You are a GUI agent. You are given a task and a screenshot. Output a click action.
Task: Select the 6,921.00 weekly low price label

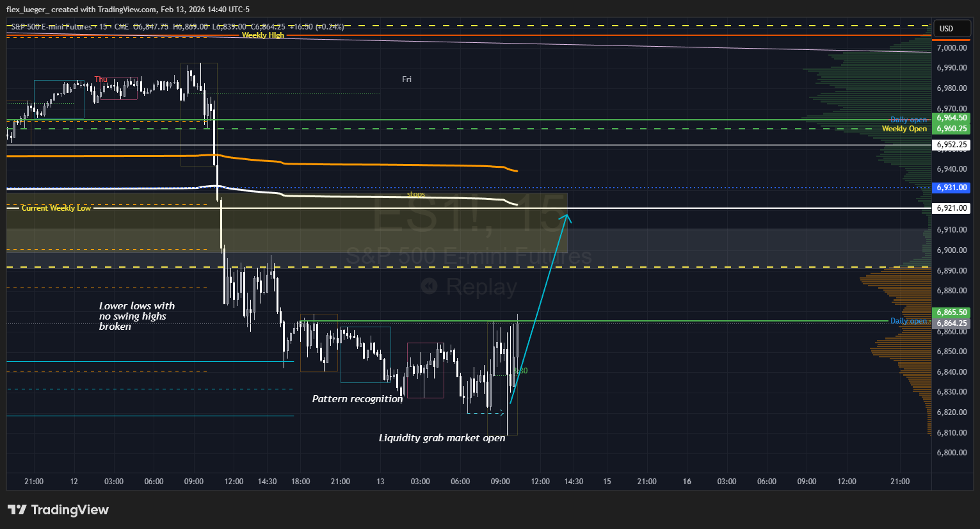(x=951, y=208)
